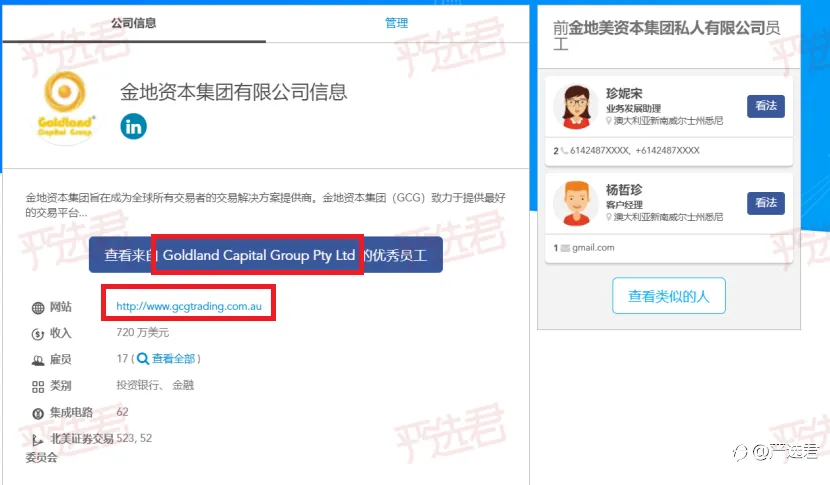Select the category text 投资银行、金融
Viewport: 830px width, 485px height.
(155, 385)
